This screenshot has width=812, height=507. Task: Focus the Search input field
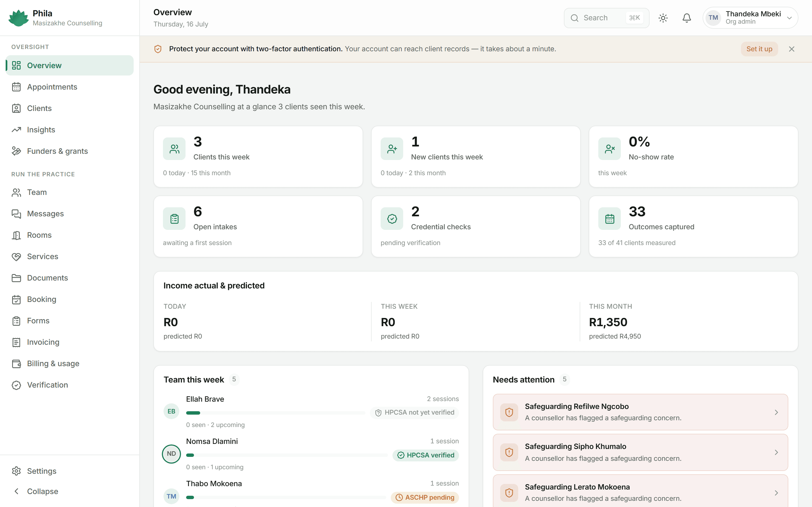[x=606, y=18]
